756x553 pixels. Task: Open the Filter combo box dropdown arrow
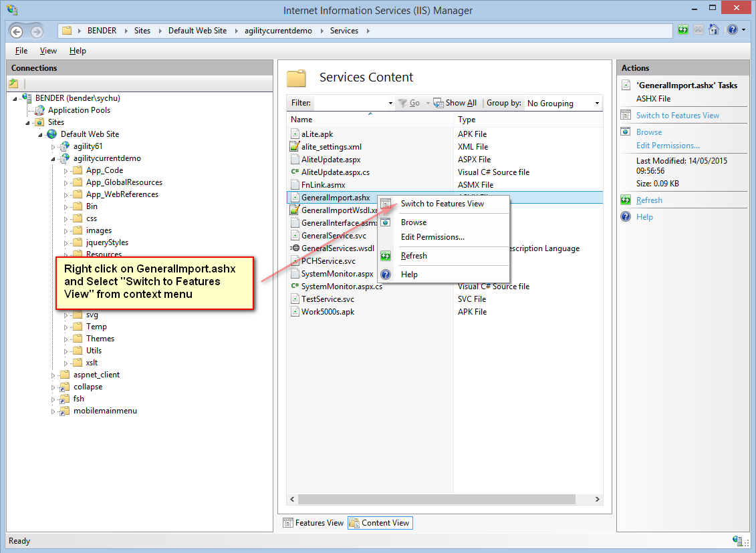390,104
